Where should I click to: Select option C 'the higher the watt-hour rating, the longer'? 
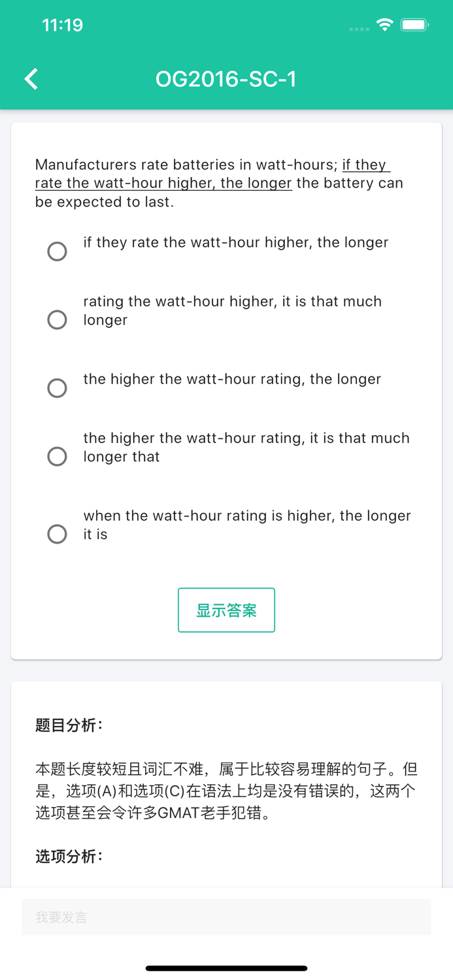pyautogui.click(x=57, y=387)
